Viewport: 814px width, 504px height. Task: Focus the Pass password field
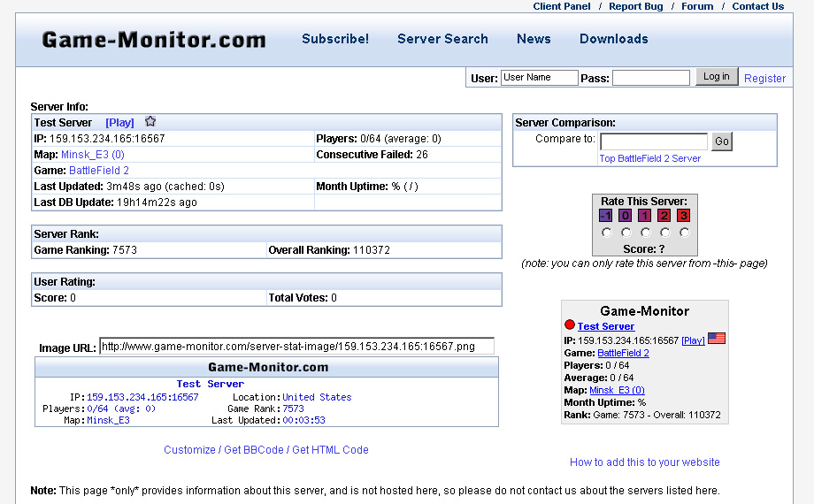(x=651, y=78)
